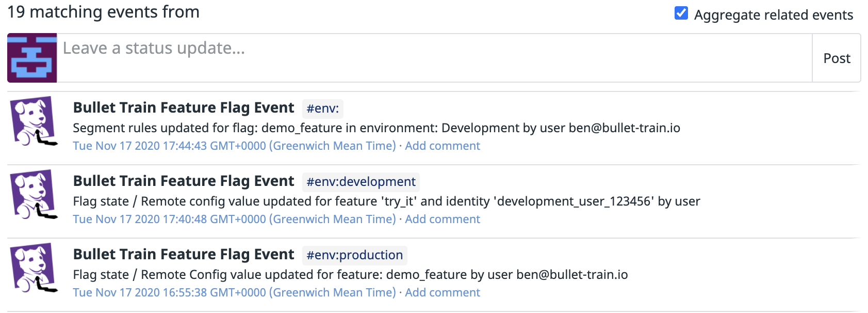Screen dimensions: 868x313
Task: Add comment on the Segment rules event
Action: point(442,146)
